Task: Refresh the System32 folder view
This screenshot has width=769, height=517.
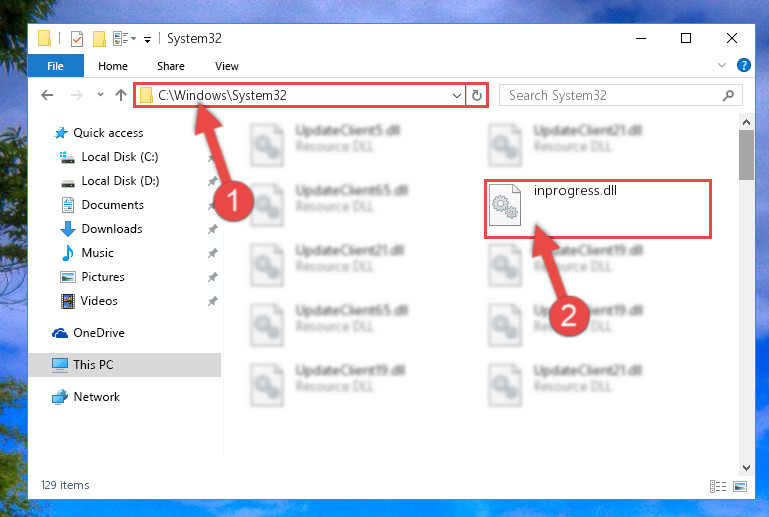Action: point(477,95)
